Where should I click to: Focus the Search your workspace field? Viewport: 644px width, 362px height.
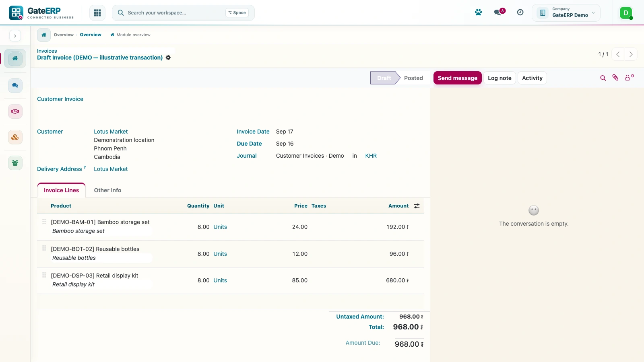[183, 13]
